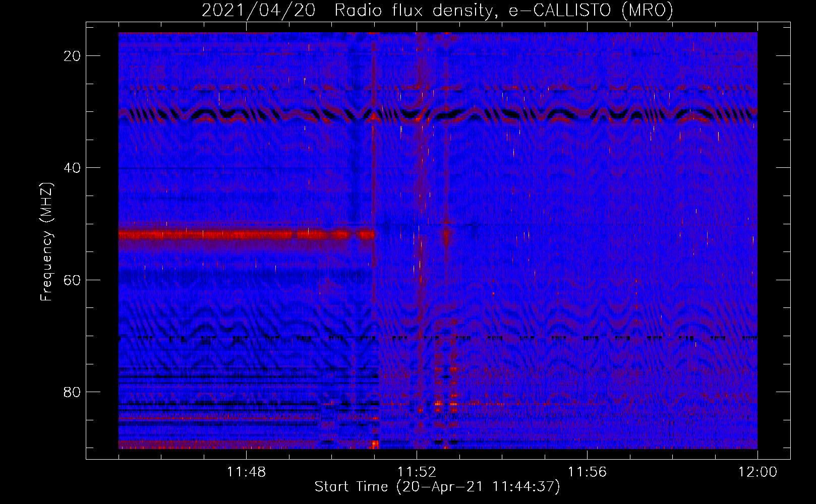Screen dimensions: 816x504
Task: Click the 'Start Time (20-Apr-21 11:44:37)' x-axis label
Action: click(x=437, y=487)
